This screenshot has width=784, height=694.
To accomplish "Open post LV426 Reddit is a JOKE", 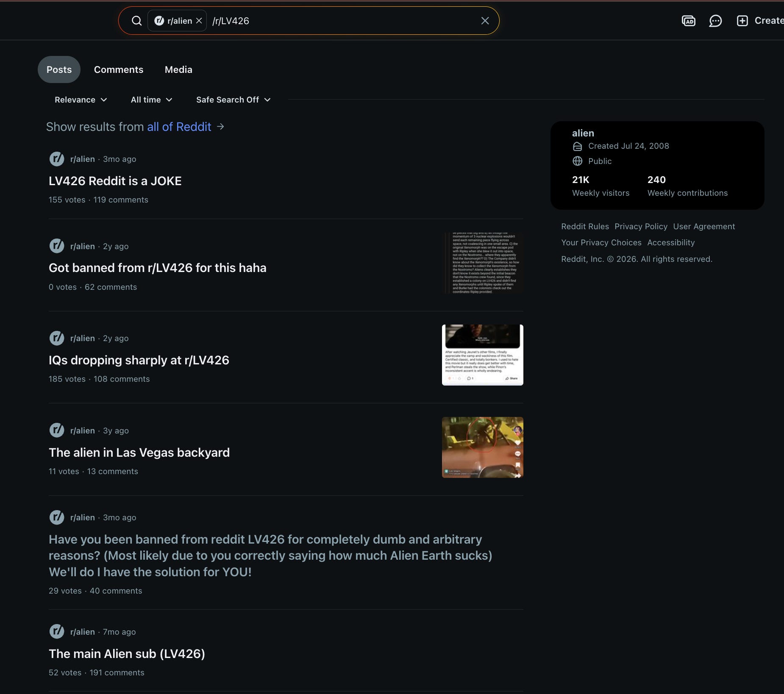I will coord(115,181).
